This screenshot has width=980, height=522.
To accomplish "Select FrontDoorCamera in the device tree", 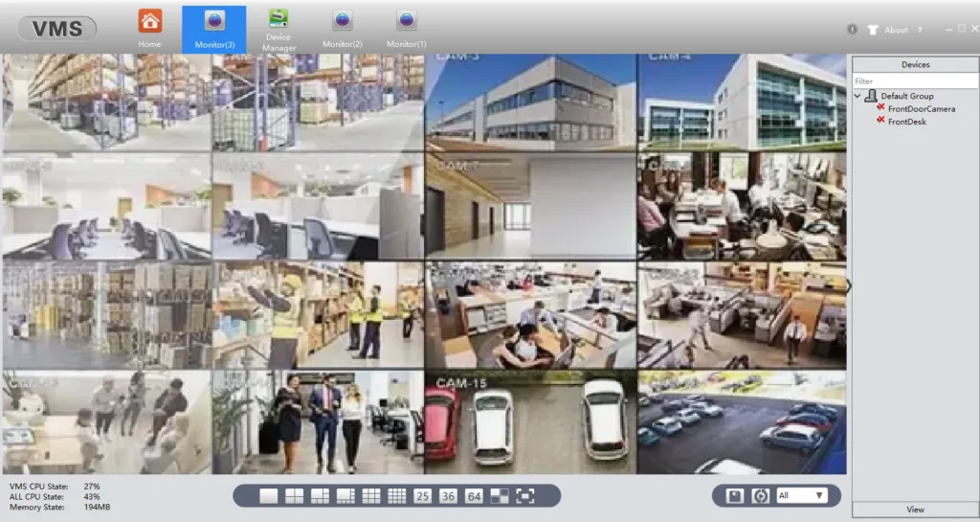I will [921, 109].
